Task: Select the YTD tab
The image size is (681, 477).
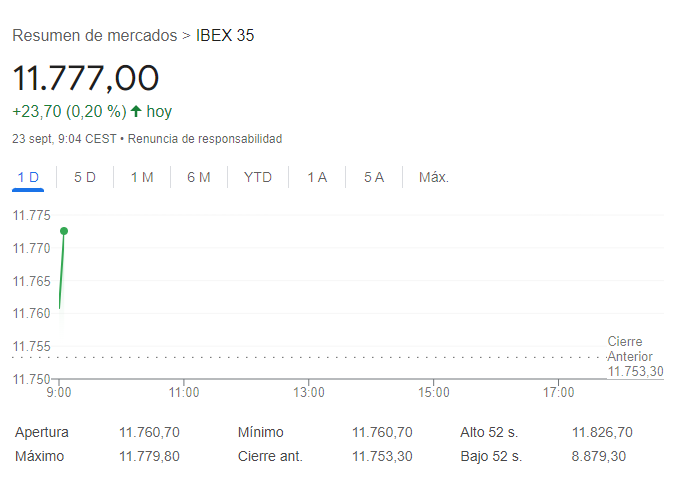Action: click(x=258, y=177)
